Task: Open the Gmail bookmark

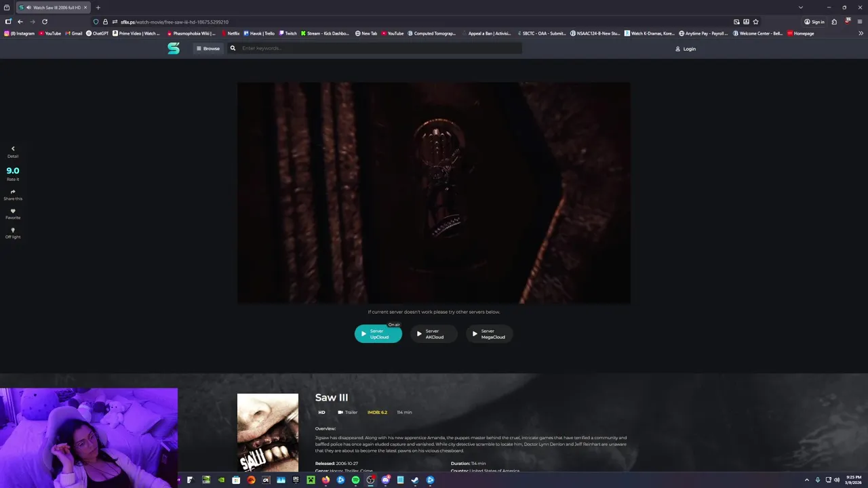Action: click(x=74, y=33)
